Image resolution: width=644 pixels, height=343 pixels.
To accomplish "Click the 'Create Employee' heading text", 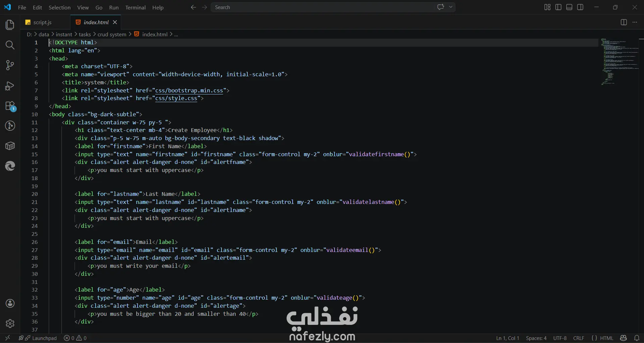I will coord(192,130).
